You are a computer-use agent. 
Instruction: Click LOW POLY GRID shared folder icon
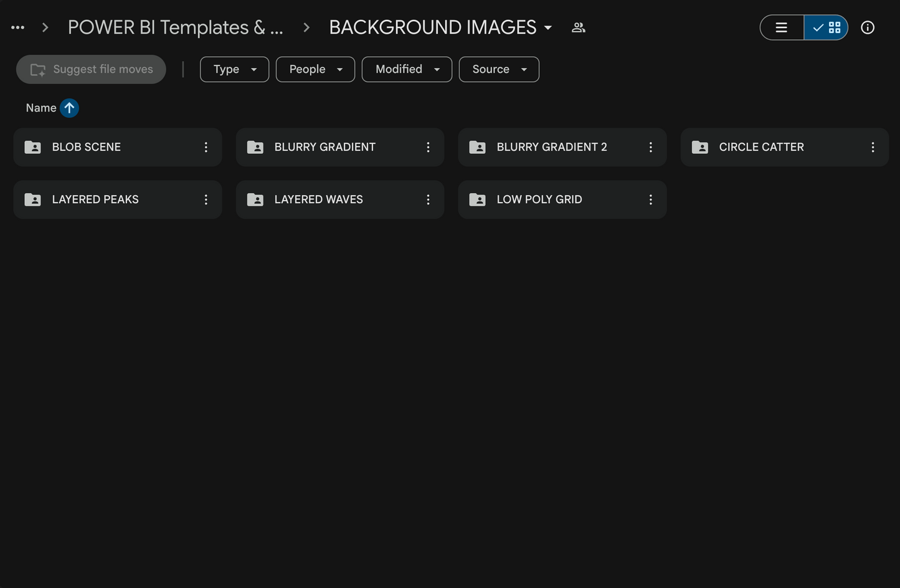[478, 199]
